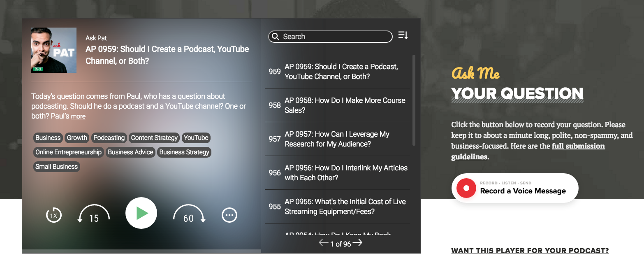Select the Small Business tag
Image resolution: width=644 pixels, height=270 pixels.
57,167
